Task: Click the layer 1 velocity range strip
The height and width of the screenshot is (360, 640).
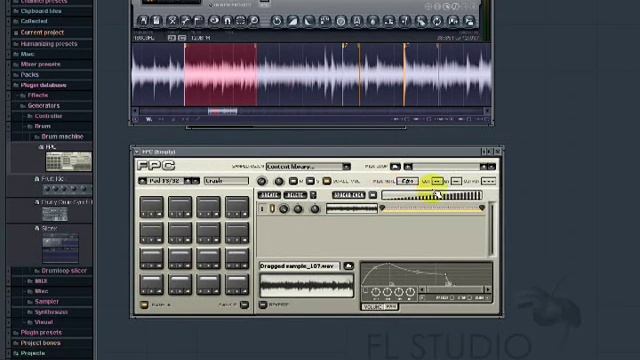Action: tap(432, 208)
